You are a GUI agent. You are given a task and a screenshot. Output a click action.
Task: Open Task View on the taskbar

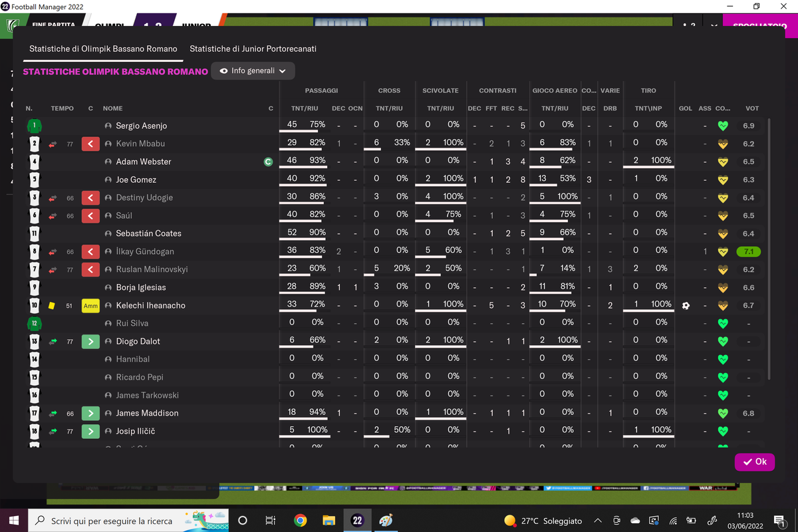270,520
